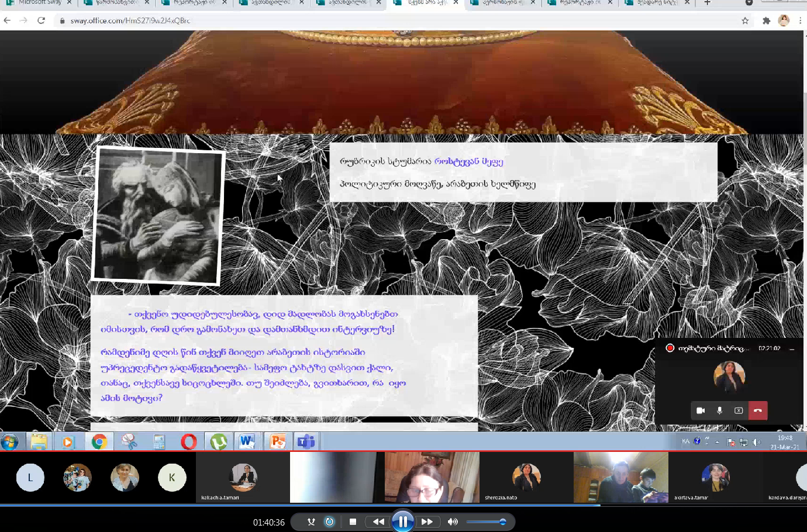Viewport: 807px width, 532px height.
Task: Show hidden tray icons arrow
Action: (717, 442)
